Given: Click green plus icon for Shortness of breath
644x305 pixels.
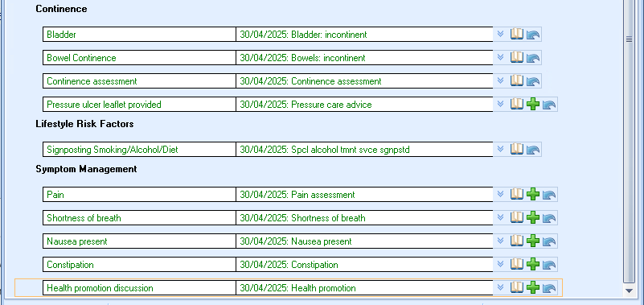Looking at the screenshot, I should pyautogui.click(x=533, y=217).
